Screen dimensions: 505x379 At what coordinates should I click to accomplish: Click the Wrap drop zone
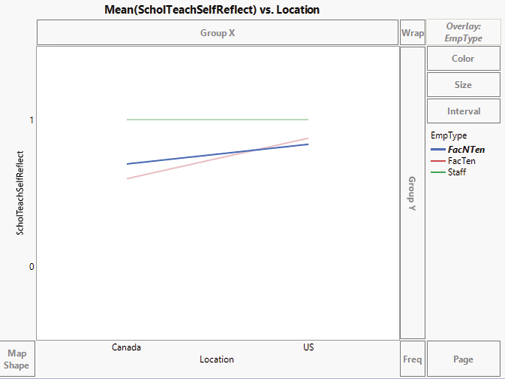413,32
